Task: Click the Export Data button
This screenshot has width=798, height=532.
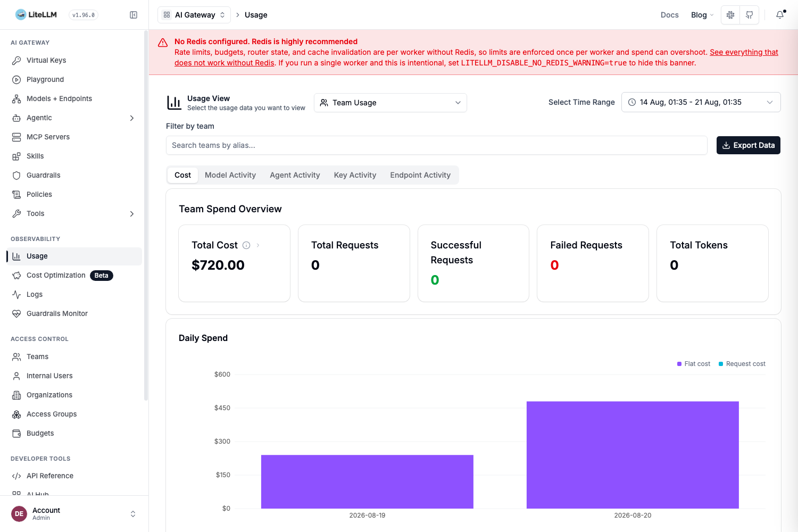Action: [x=749, y=145]
